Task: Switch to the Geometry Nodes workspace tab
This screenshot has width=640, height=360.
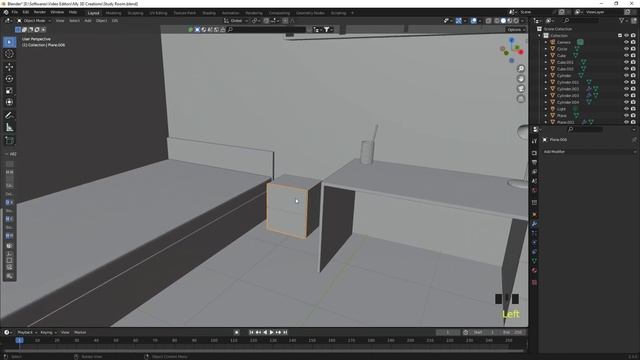Action: [310, 13]
